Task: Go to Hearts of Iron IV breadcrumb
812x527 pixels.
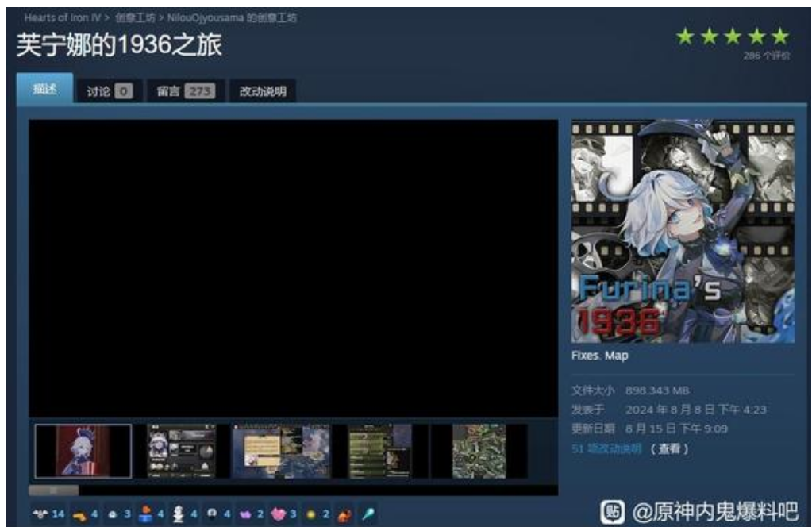Action: [x=63, y=17]
